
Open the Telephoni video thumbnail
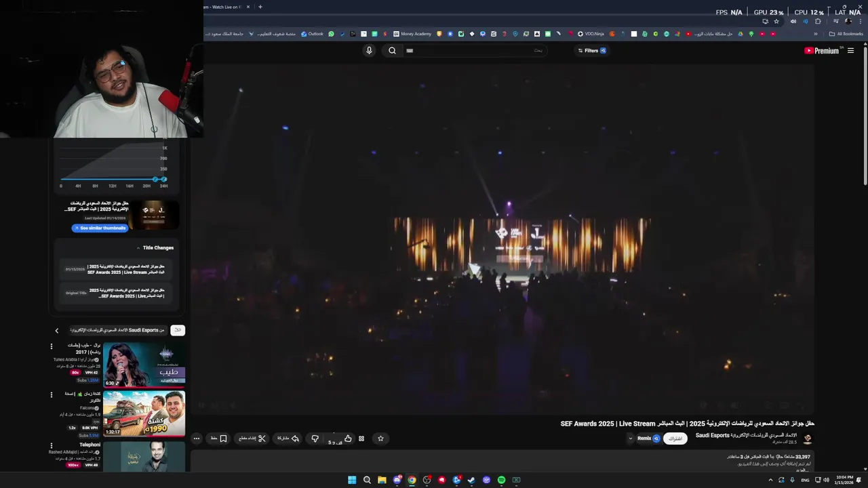click(144, 455)
